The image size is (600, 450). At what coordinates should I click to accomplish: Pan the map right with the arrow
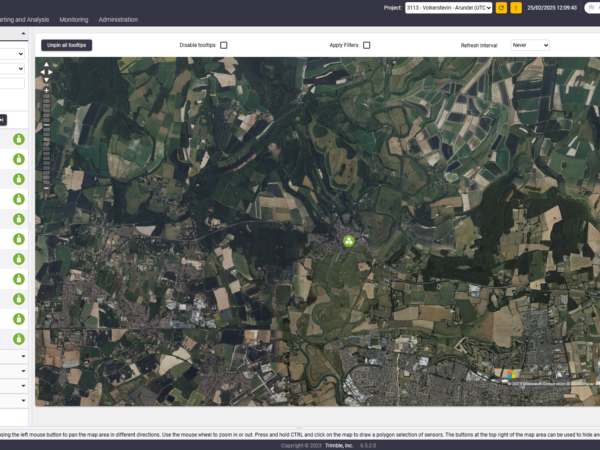(50, 72)
